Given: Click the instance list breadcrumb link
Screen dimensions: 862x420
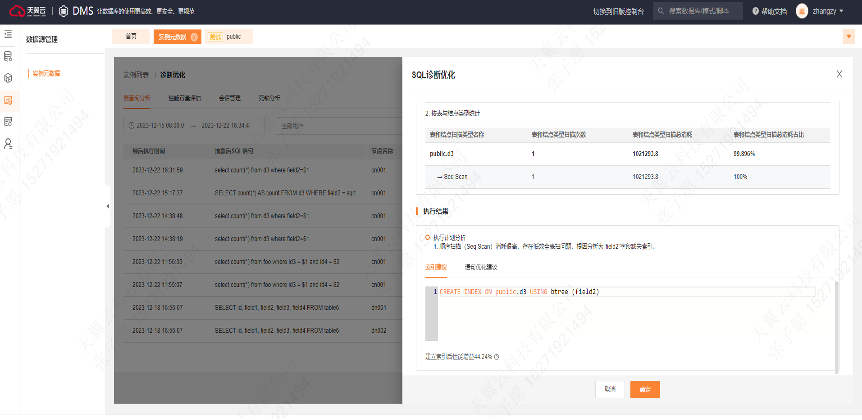Looking at the screenshot, I should tap(136, 75).
